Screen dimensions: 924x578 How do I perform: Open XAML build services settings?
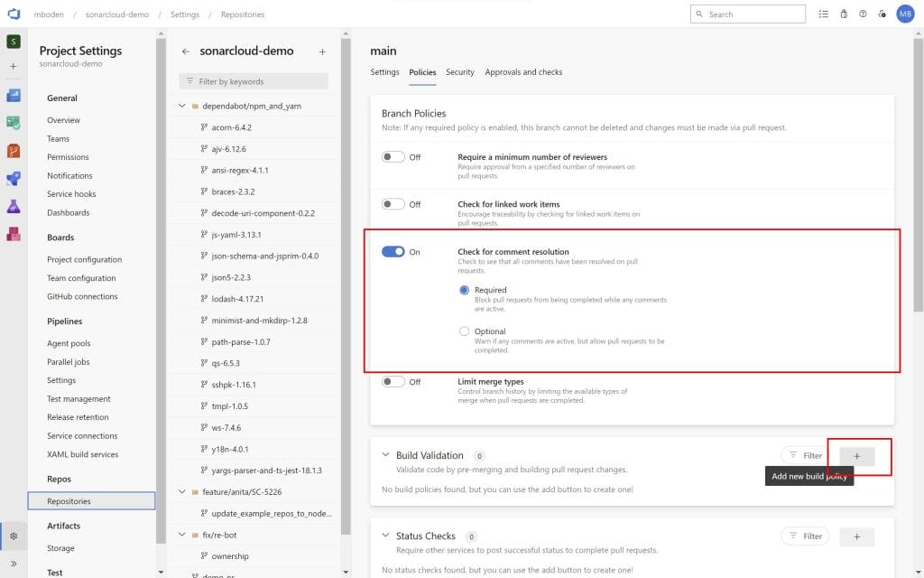click(82, 455)
